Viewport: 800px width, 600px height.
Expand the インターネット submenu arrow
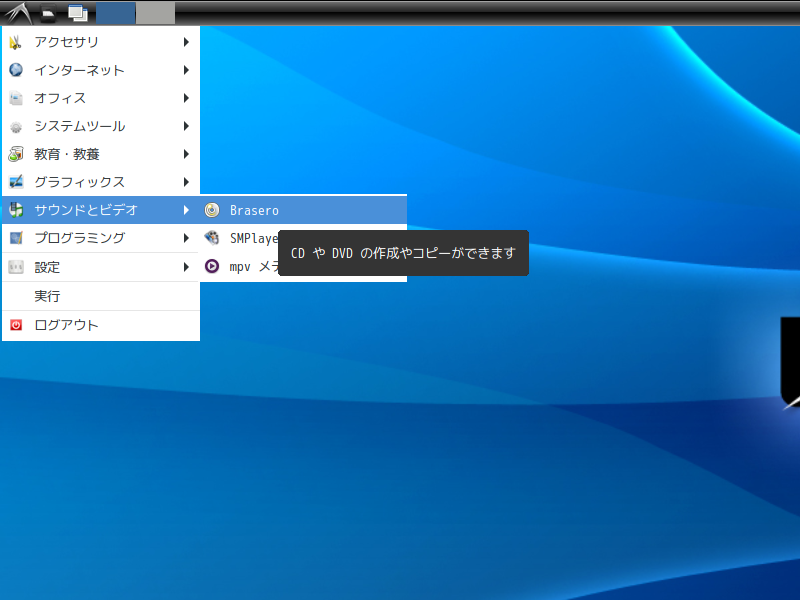pyautogui.click(x=186, y=70)
